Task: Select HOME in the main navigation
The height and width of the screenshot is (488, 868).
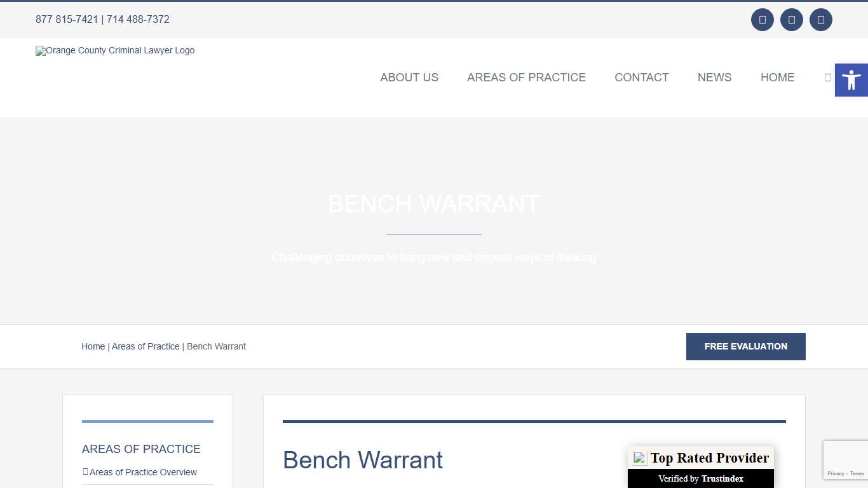Action: (x=777, y=77)
